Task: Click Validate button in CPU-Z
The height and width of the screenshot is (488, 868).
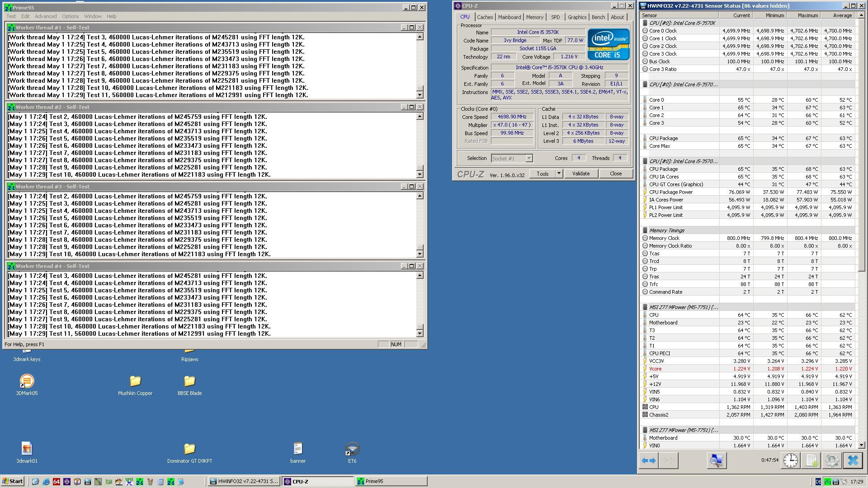Action: [580, 174]
